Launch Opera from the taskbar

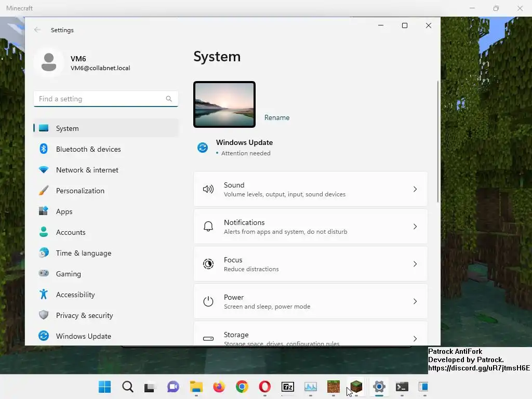[264, 387]
